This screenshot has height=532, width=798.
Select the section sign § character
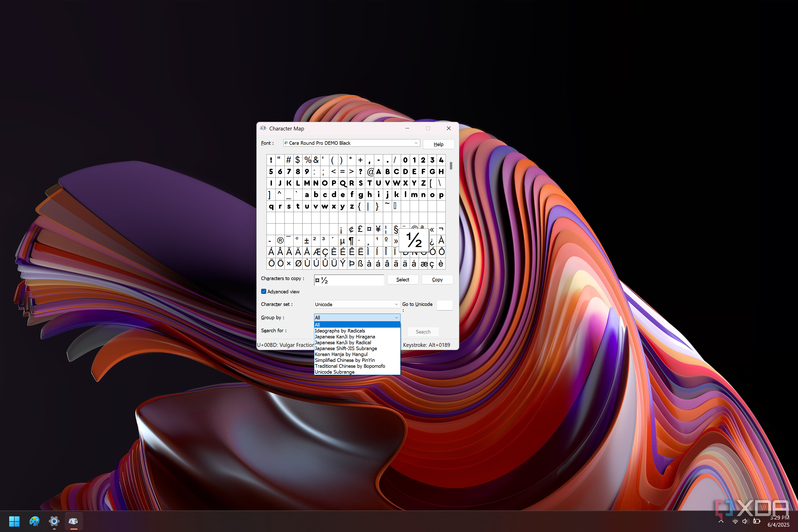pos(396,229)
